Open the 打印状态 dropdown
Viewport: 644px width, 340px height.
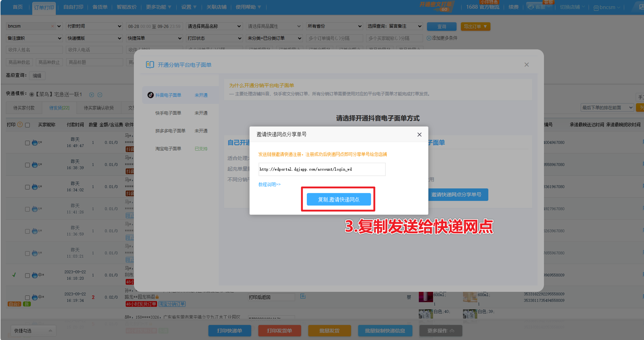(x=214, y=38)
